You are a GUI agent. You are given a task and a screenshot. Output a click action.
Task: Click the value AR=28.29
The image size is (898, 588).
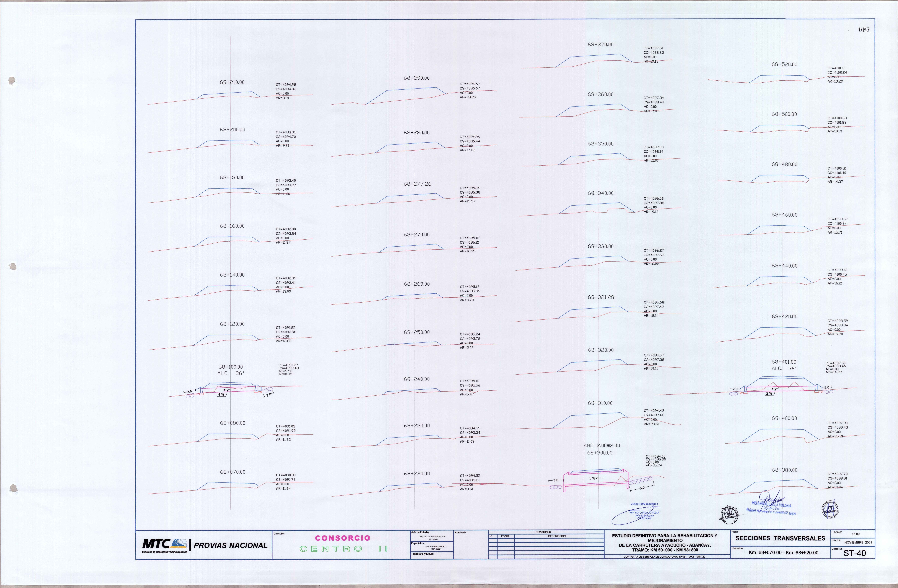click(468, 97)
